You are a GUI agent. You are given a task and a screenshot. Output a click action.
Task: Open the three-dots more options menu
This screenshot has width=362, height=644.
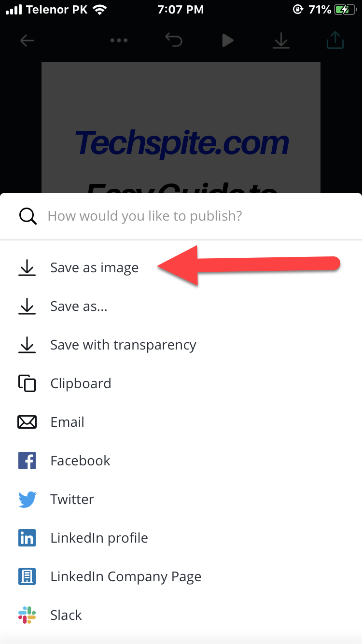119,41
